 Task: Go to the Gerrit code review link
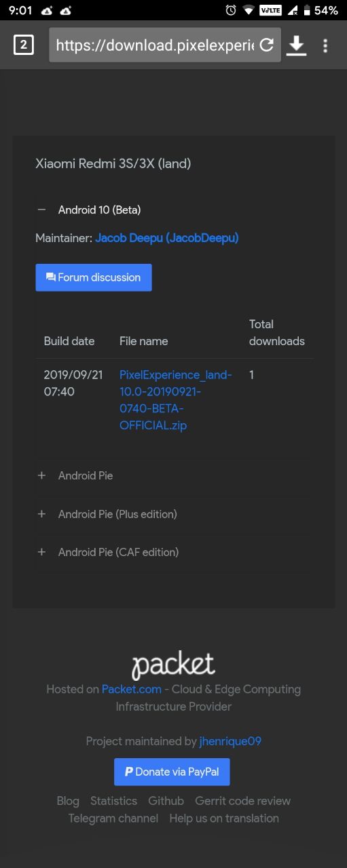[x=243, y=801]
